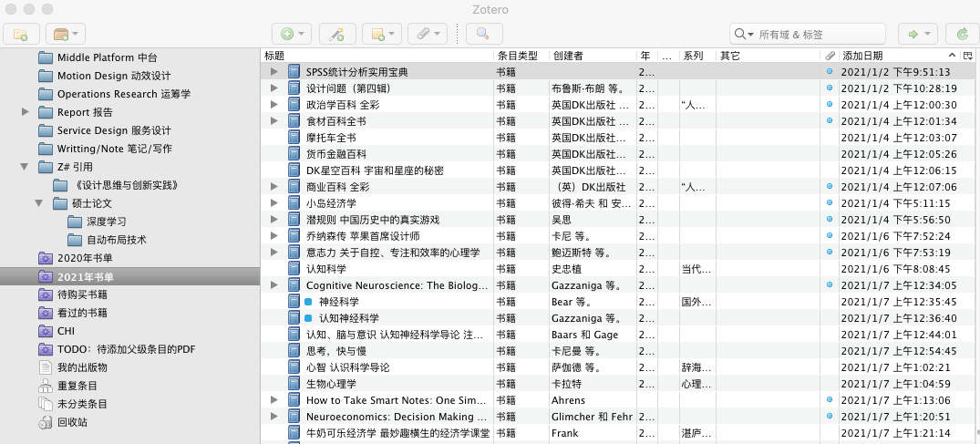This screenshot has height=444, width=980.
Task: Sort by the 标题 column header
Action: pos(377,56)
